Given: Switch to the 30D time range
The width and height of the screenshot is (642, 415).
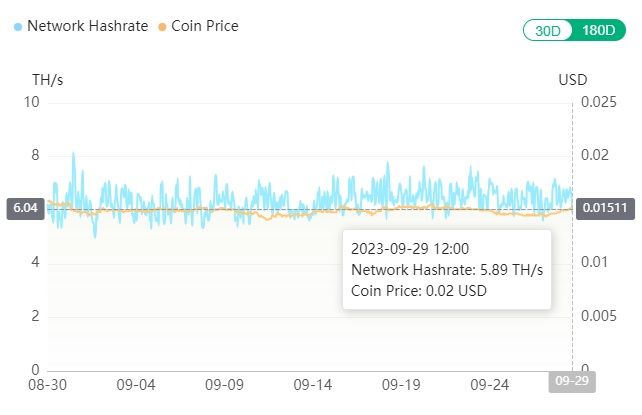Looking at the screenshot, I should 548,30.
